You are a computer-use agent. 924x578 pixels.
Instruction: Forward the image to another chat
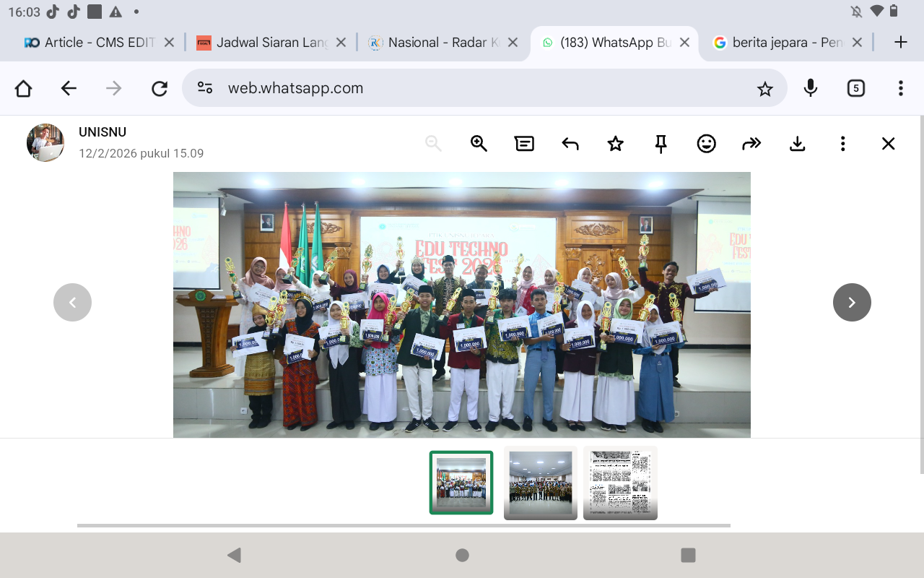[751, 143]
